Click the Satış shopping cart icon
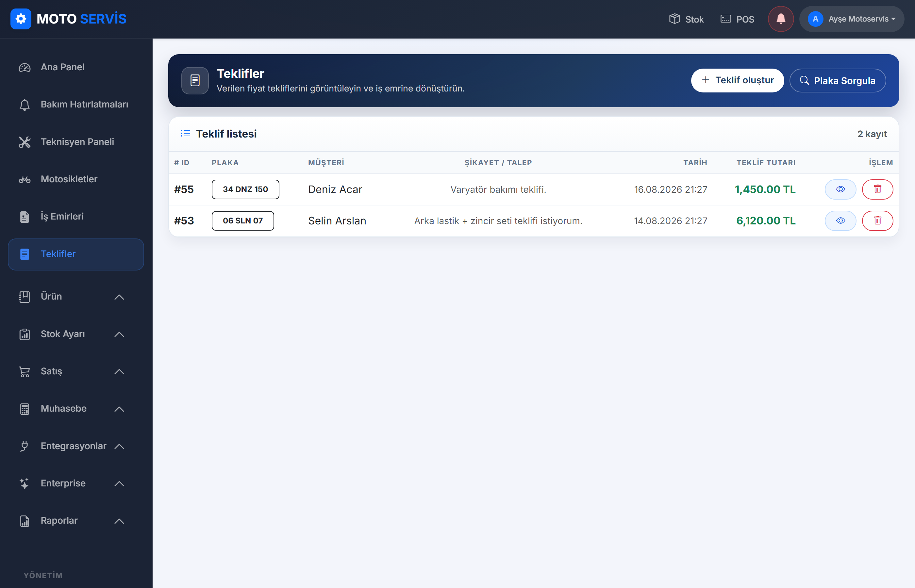The height and width of the screenshot is (588, 915). 25,371
